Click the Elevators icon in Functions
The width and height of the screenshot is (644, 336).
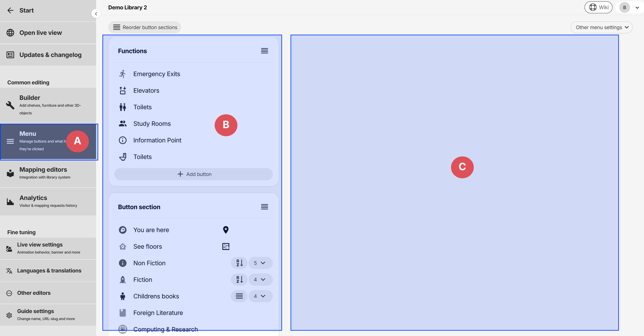pyautogui.click(x=123, y=90)
